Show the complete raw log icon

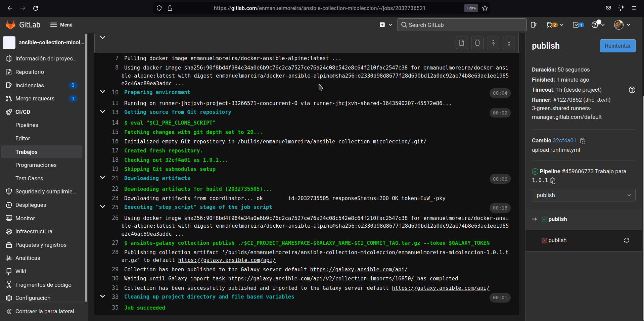(462, 43)
